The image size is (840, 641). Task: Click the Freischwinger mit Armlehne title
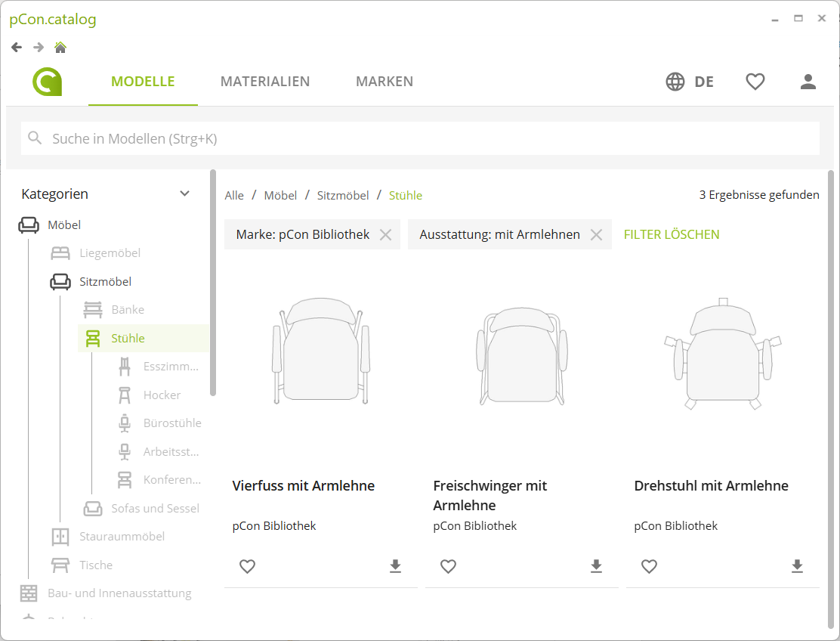click(490, 495)
